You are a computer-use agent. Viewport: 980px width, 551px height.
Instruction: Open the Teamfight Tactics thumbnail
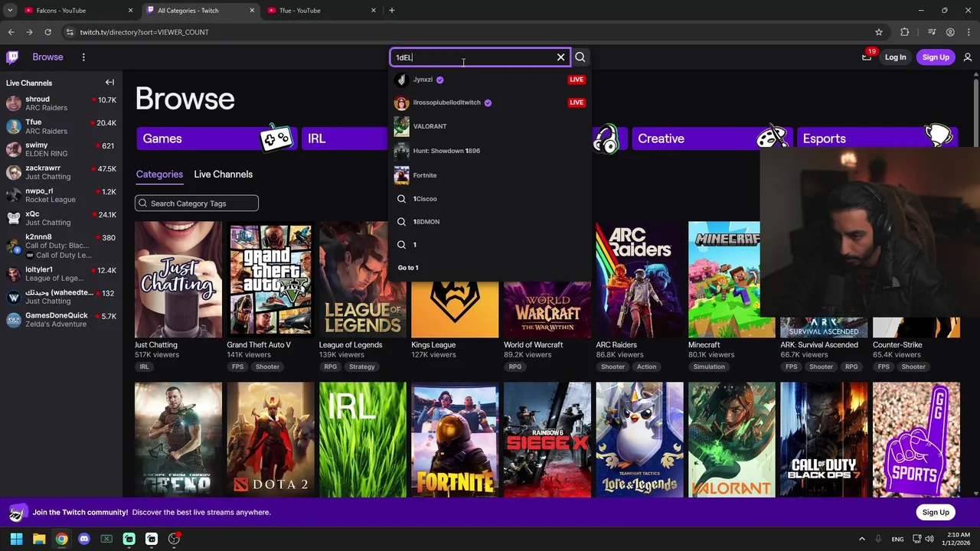[x=639, y=440]
